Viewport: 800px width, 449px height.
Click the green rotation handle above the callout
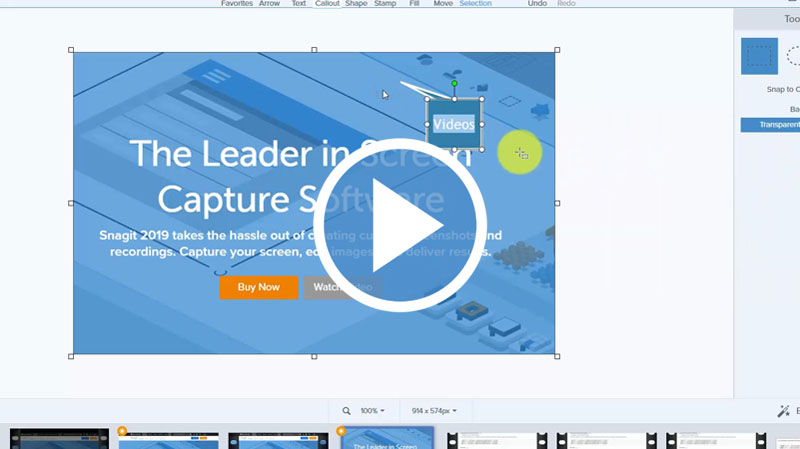pos(454,83)
